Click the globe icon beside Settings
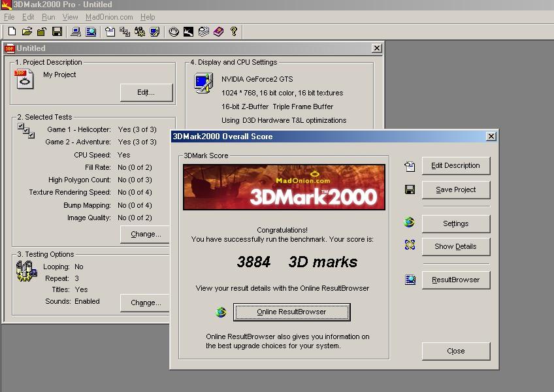 coord(409,222)
